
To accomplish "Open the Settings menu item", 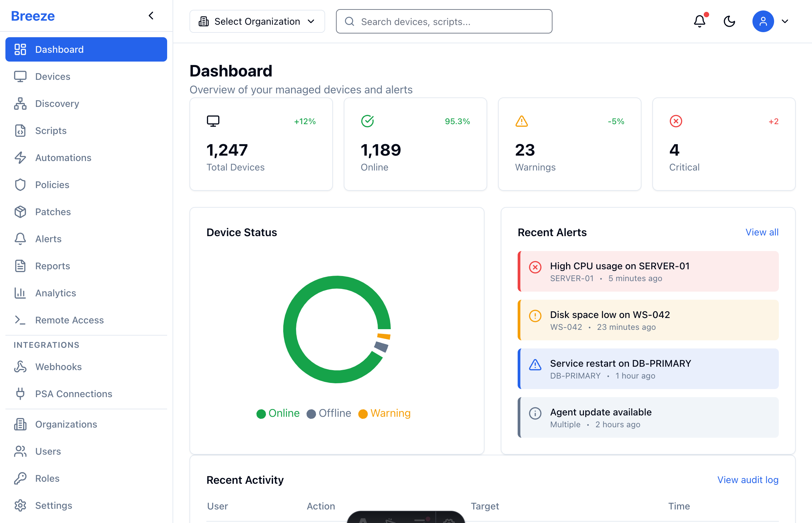I will (53, 505).
